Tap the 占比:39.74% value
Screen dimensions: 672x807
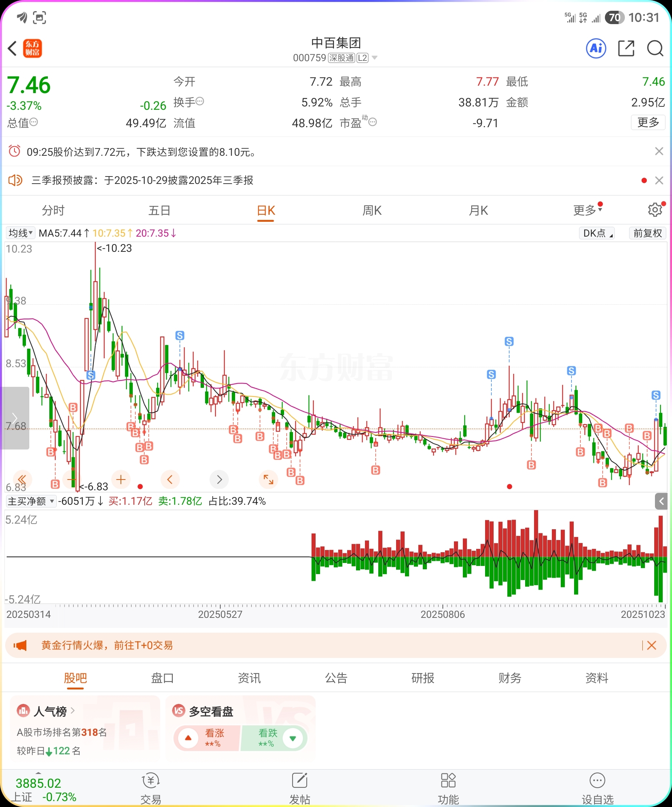coord(237,501)
